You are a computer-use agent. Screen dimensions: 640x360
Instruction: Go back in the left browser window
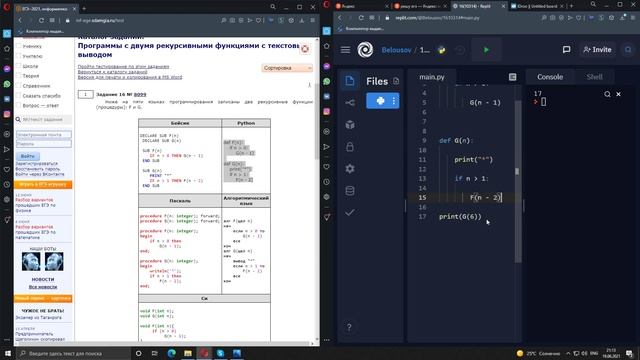tap(20, 20)
